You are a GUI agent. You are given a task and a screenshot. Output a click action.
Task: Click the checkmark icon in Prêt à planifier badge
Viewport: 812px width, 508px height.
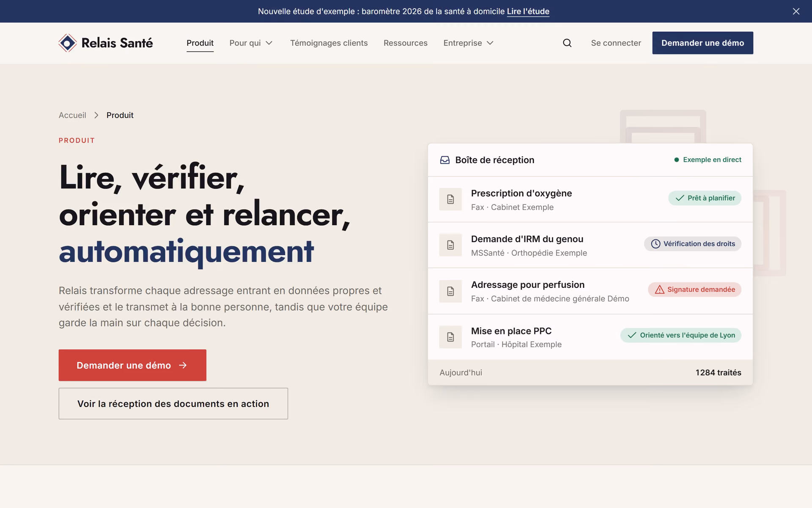click(x=680, y=198)
